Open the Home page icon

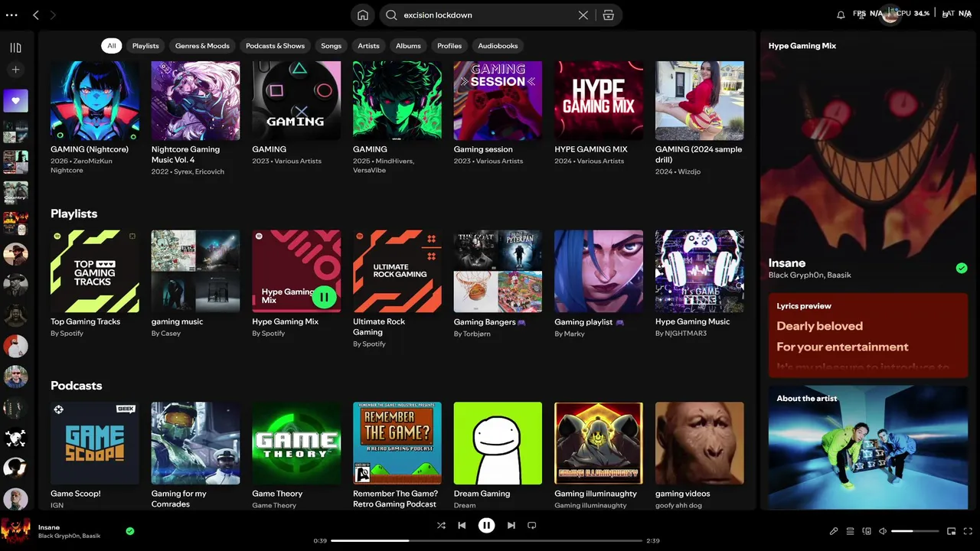[x=363, y=15]
